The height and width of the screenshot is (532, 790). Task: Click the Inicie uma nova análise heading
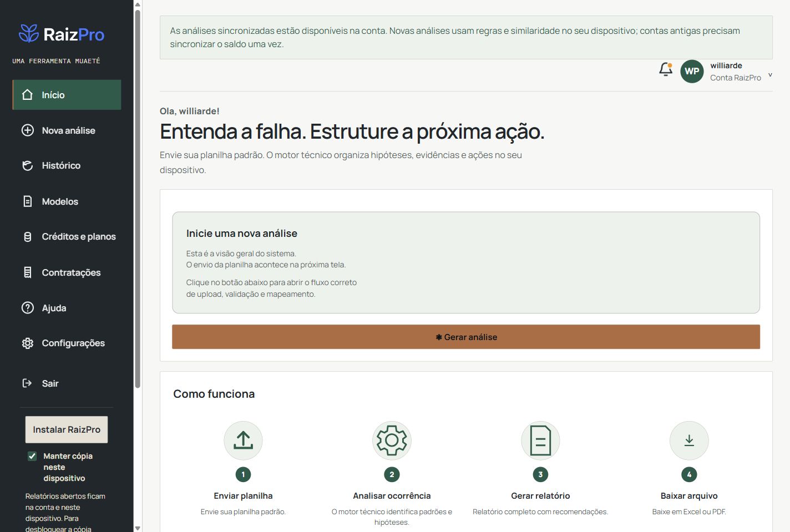coord(242,234)
